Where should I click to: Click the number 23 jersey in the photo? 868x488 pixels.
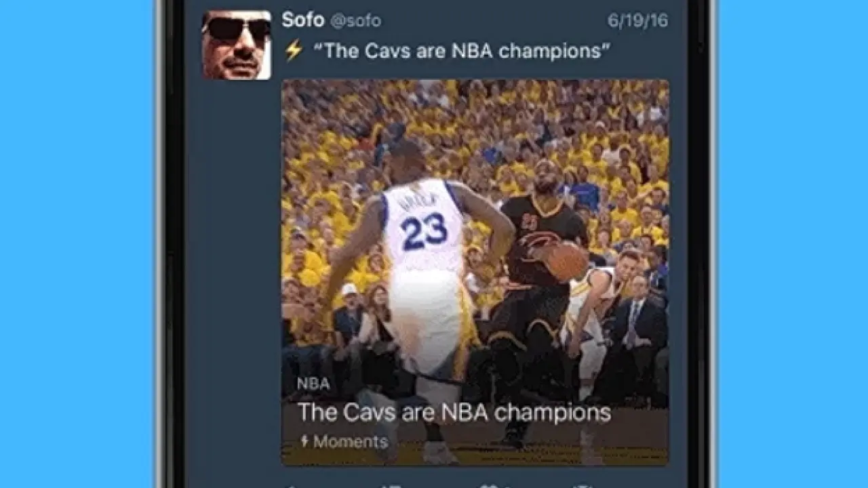[x=423, y=232]
